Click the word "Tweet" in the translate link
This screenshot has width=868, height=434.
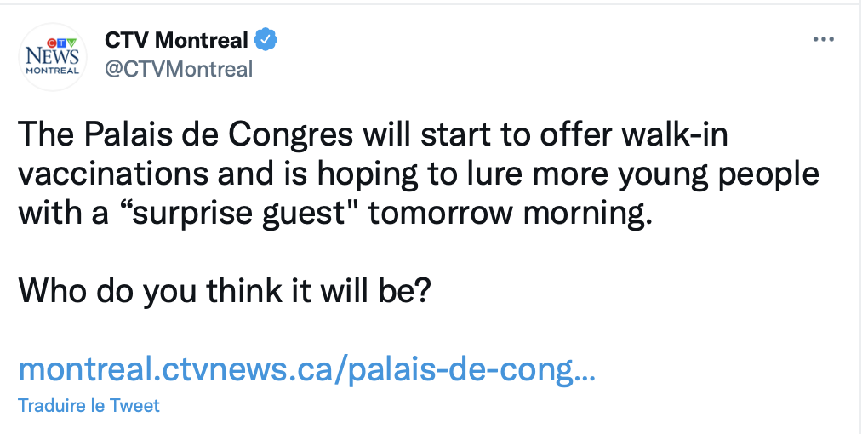coord(134,405)
